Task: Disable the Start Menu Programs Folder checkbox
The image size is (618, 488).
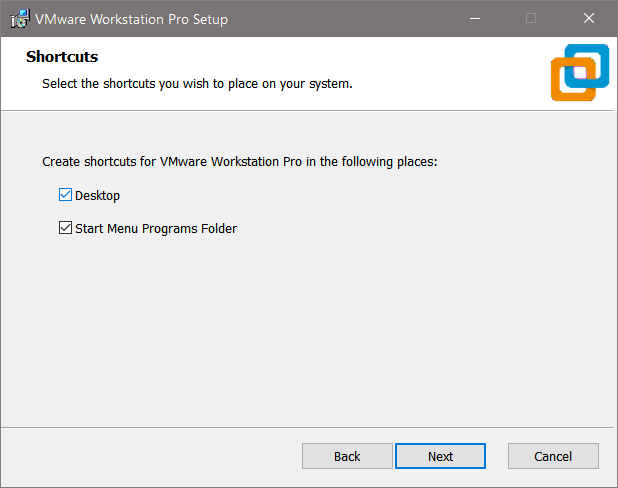Action: (66, 228)
